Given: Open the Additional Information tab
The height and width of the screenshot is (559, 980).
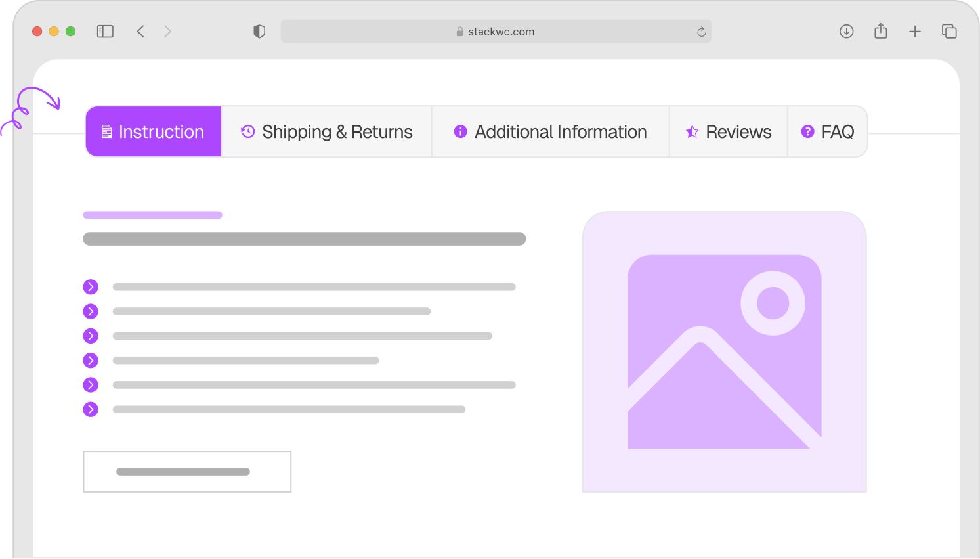Looking at the screenshot, I should click(550, 132).
